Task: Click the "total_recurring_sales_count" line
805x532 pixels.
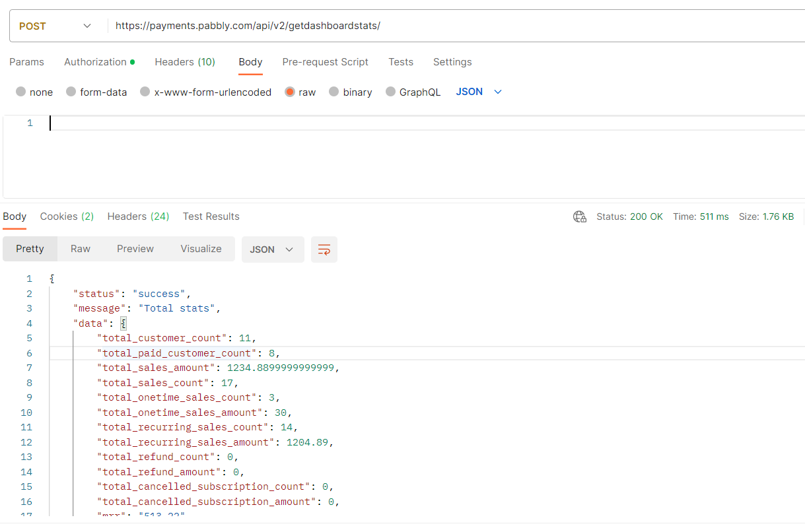Action: [x=197, y=427]
